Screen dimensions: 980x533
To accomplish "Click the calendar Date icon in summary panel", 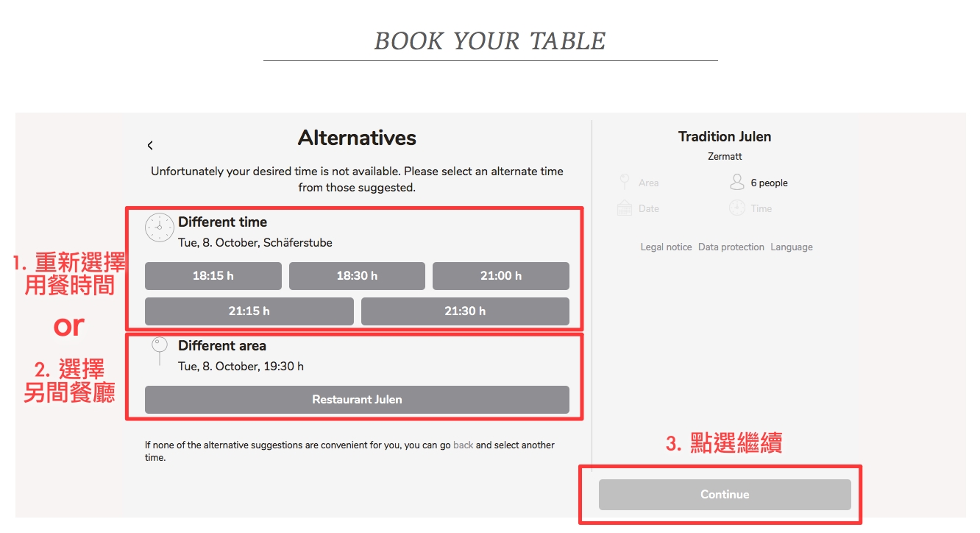I will (x=625, y=208).
